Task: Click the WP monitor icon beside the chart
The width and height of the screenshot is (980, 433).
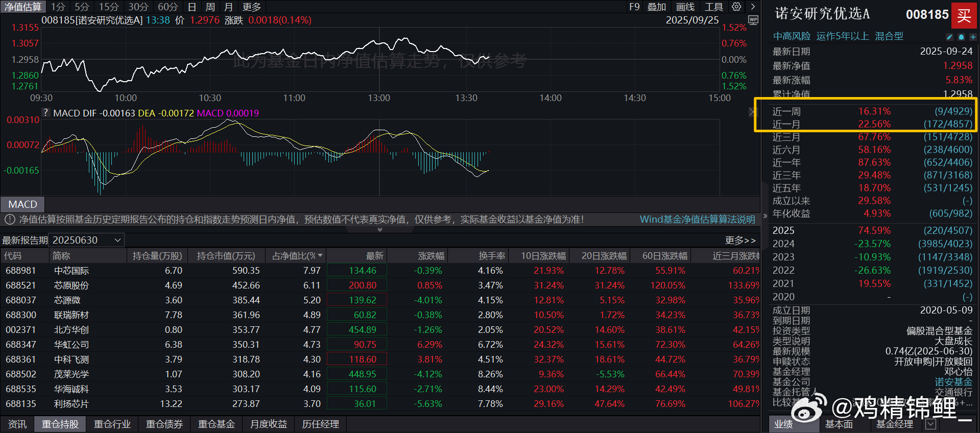Action: [x=753, y=20]
